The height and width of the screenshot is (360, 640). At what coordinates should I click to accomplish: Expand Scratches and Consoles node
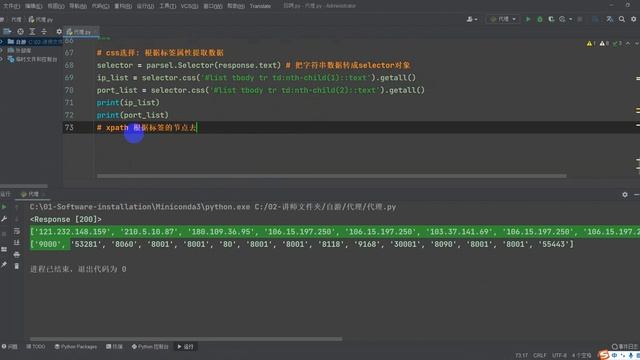2,60
